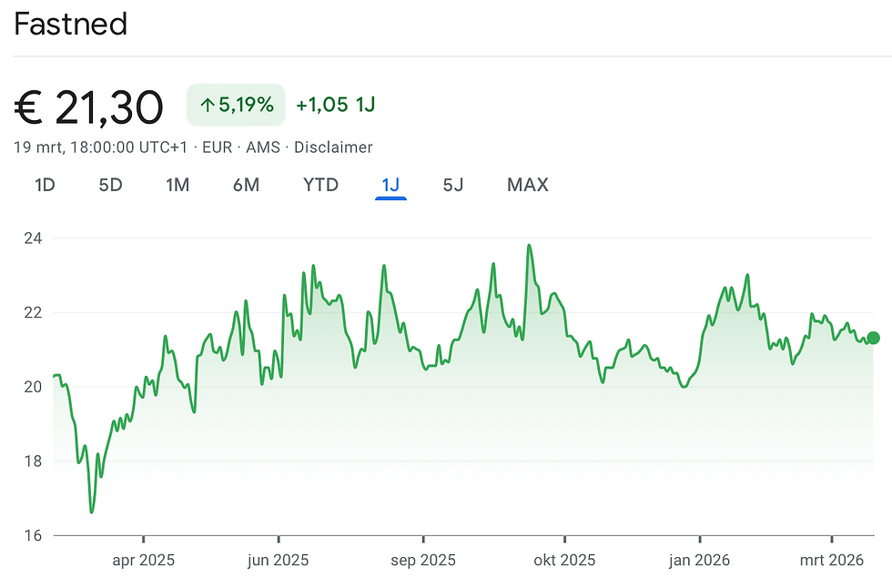Switch chart to the 5D range

(110, 185)
